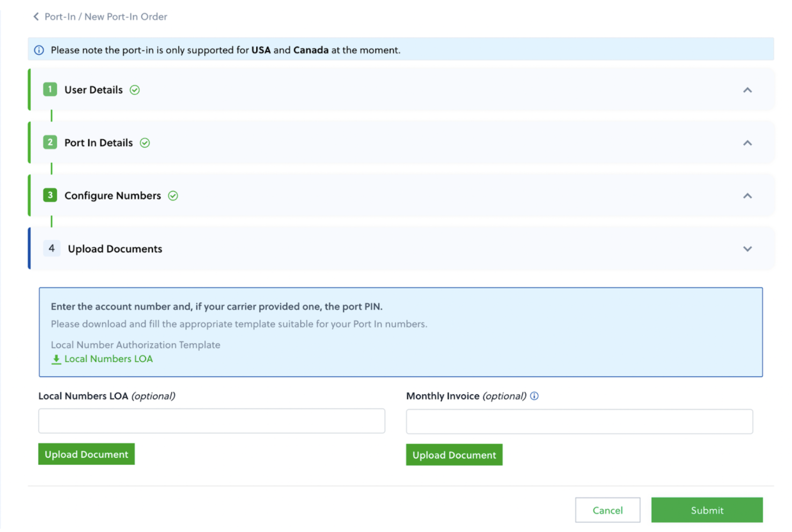Download the Local Numbers LOA template
792x532 pixels.
pyautogui.click(x=108, y=359)
